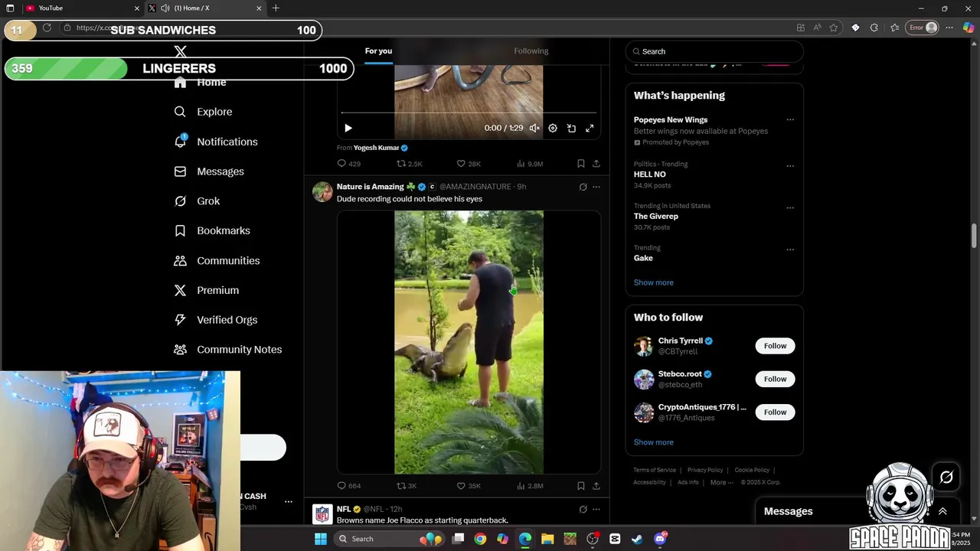Bookmark the Nature is Amazing post
980x551 pixels.
tap(581, 486)
